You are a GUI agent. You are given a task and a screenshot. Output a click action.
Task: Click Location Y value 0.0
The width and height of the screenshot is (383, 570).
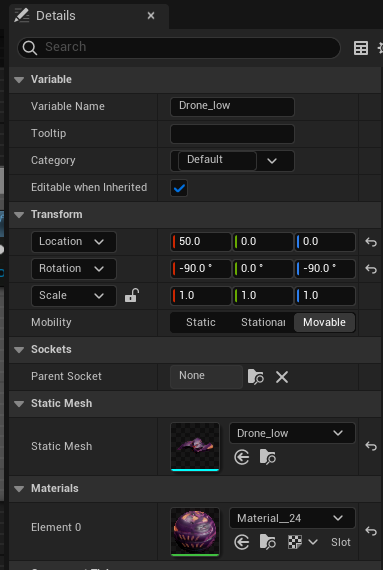point(263,242)
